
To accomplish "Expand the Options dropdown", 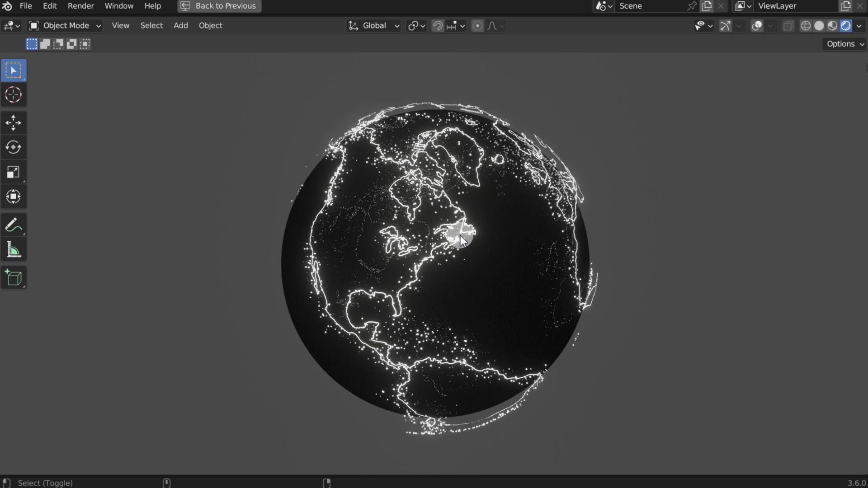I will pyautogui.click(x=845, y=44).
